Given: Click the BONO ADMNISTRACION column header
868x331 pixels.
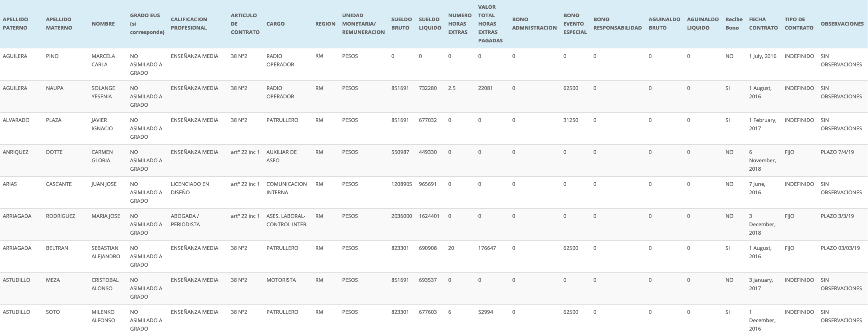Looking at the screenshot, I should pyautogui.click(x=534, y=24).
